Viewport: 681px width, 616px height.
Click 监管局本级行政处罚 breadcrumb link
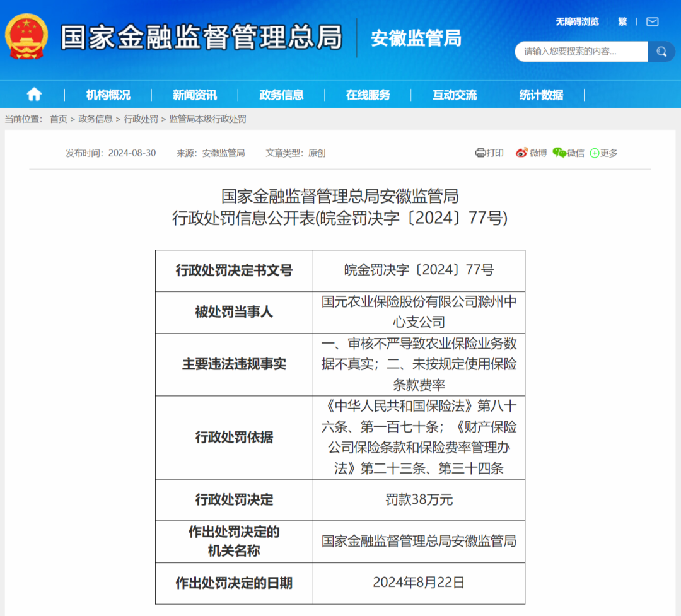pos(207,119)
